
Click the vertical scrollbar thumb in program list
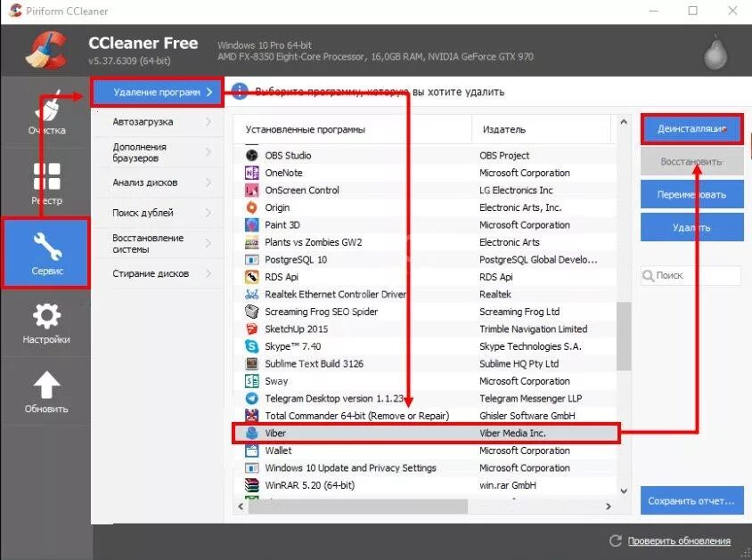pos(624,337)
